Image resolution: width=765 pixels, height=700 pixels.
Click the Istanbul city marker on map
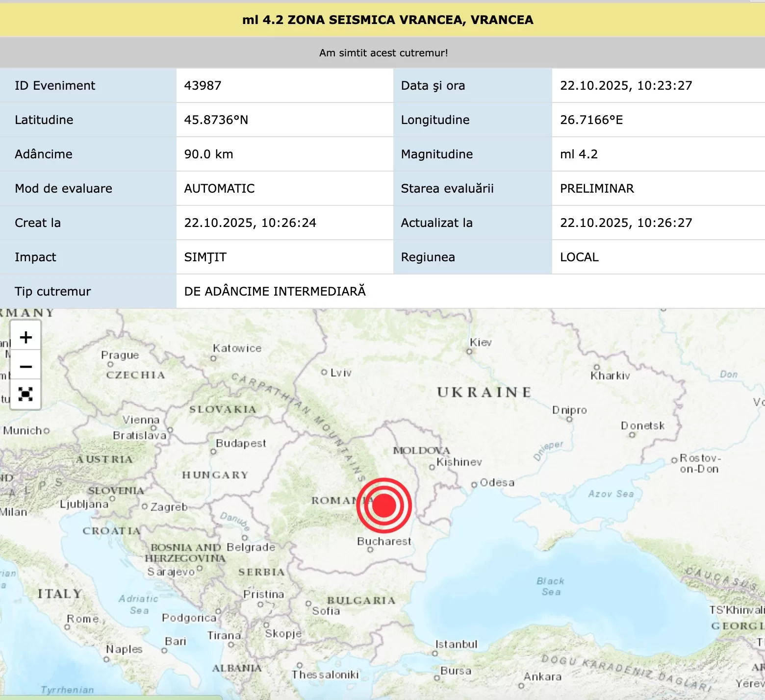click(435, 653)
